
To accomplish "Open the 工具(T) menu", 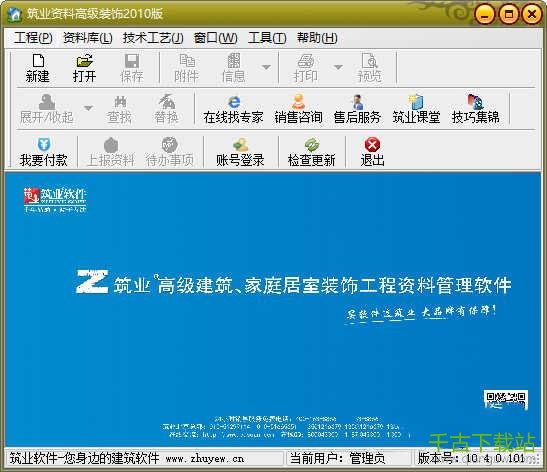I will (x=267, y=38).
